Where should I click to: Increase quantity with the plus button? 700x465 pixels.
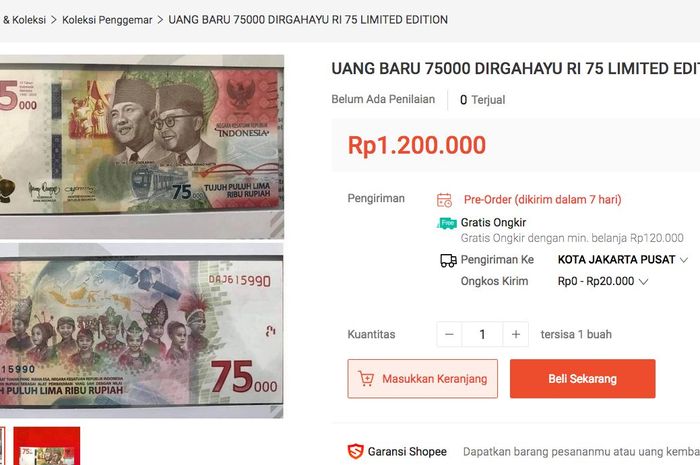[x=516, y=334]
